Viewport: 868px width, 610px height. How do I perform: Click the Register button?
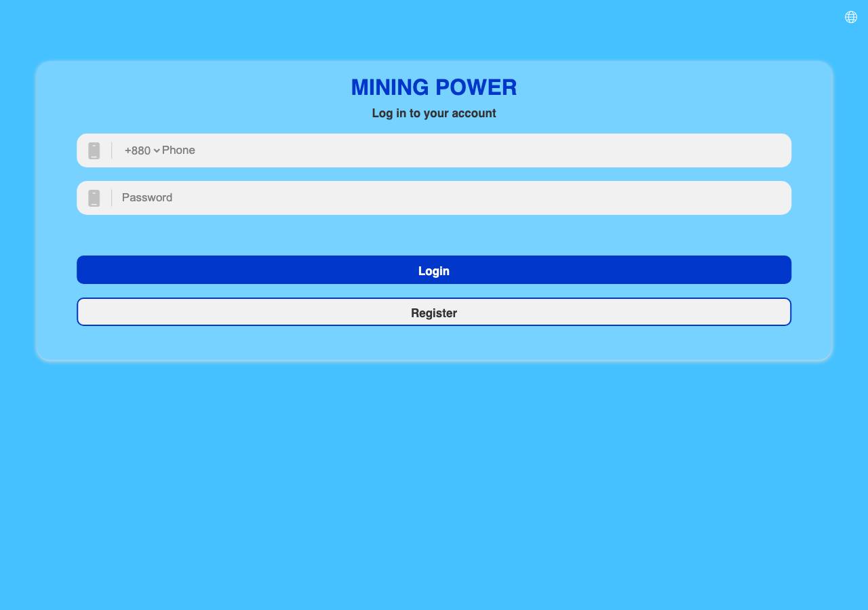434,312
